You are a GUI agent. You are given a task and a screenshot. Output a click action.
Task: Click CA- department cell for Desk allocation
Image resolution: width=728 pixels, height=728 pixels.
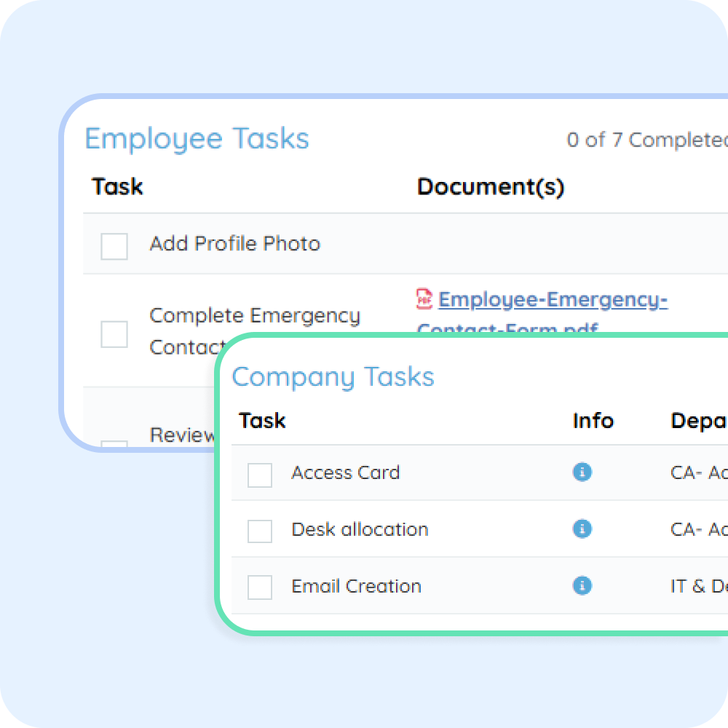pos(699,529)
